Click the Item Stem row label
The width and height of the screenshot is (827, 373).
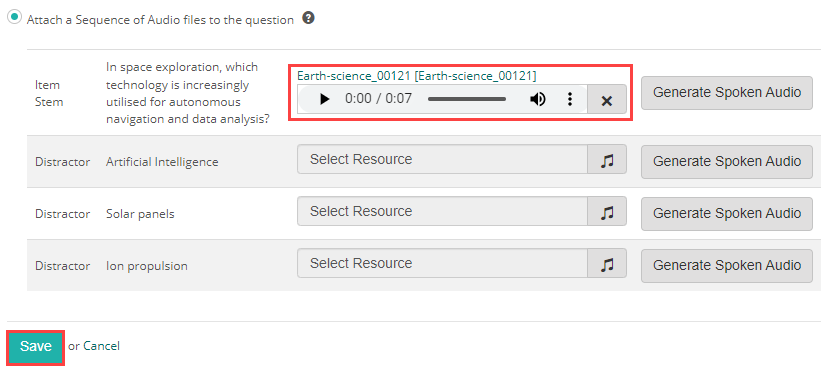click(x=49, y=93)
